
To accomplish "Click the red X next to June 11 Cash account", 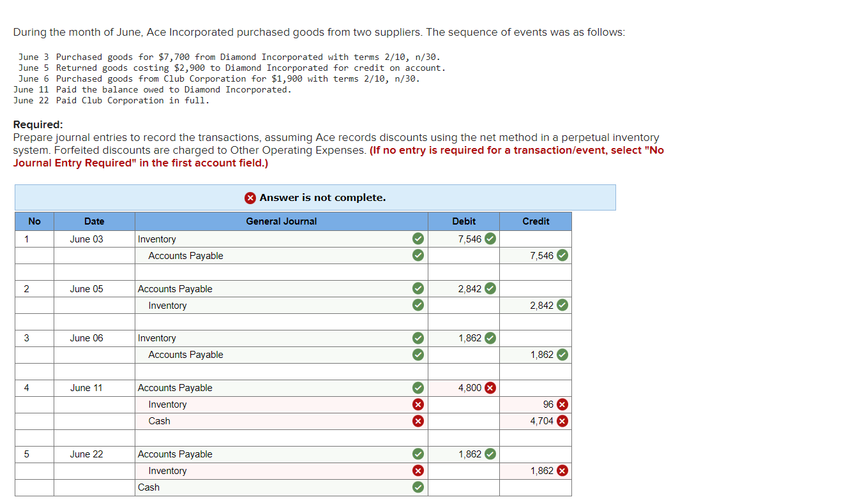I will pyautogui.click(x=417, y=420).
